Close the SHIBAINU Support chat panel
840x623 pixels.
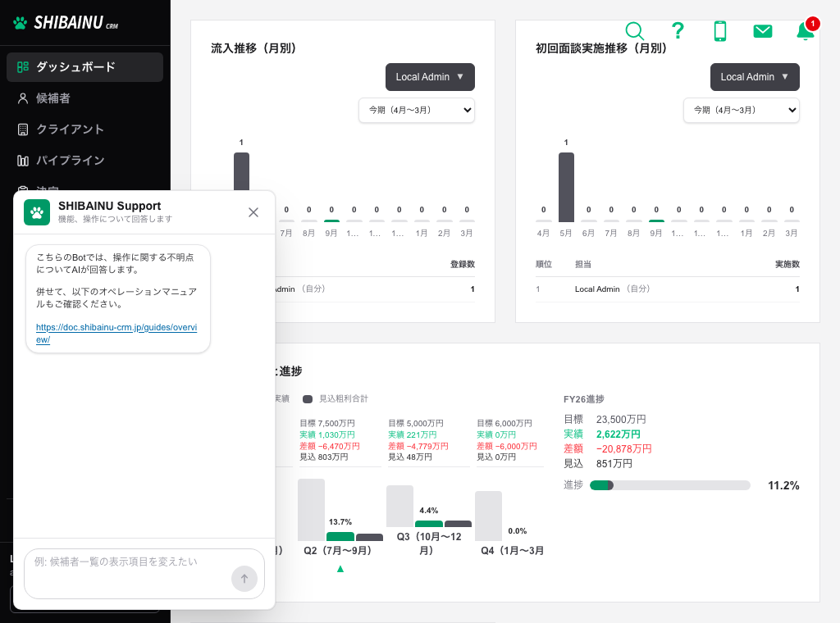253,212
